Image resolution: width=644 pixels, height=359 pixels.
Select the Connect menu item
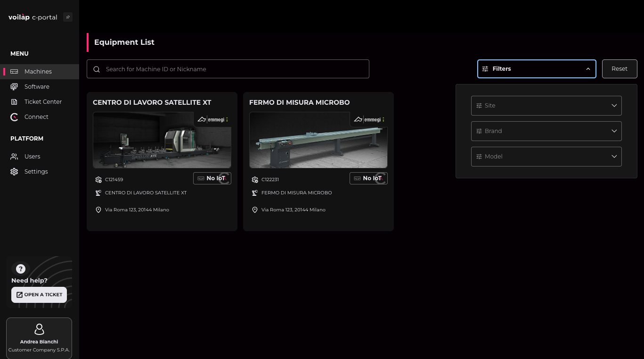[40, 117]
